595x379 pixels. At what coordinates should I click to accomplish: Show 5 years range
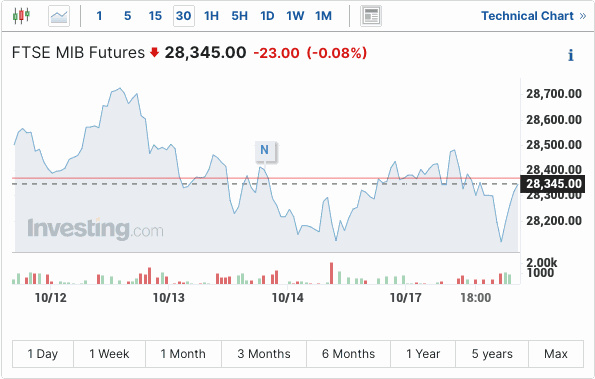pos(492,354)
